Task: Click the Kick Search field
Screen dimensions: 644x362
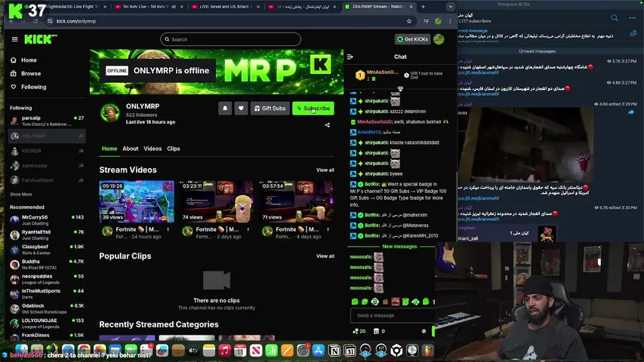Action: point(230,39)
